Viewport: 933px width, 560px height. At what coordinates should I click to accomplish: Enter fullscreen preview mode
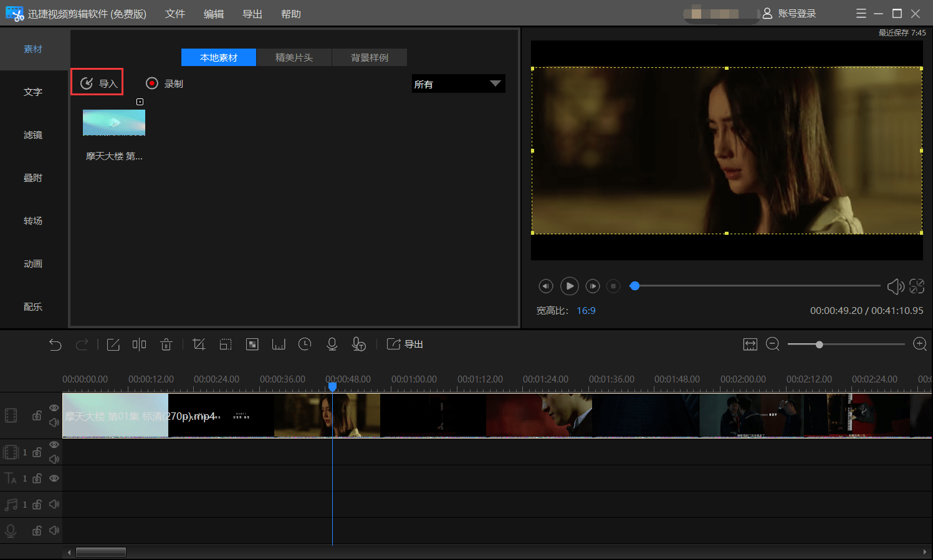click(917, 286)
